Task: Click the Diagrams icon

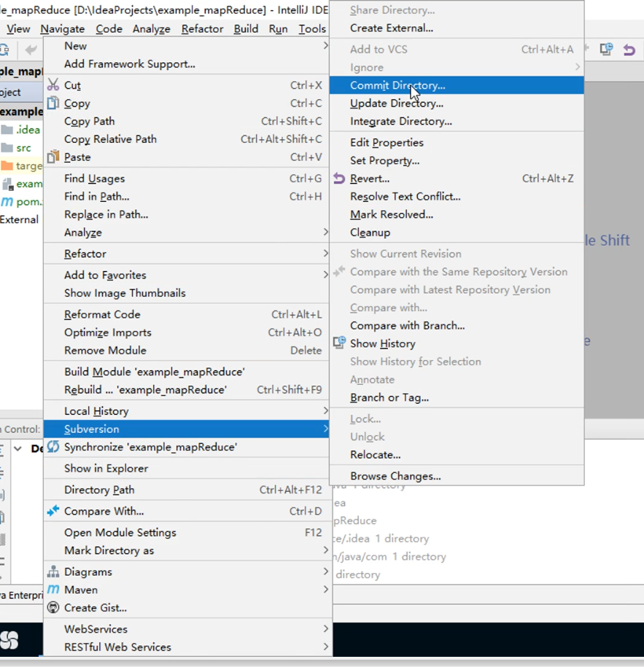Action: pos(53,572)
